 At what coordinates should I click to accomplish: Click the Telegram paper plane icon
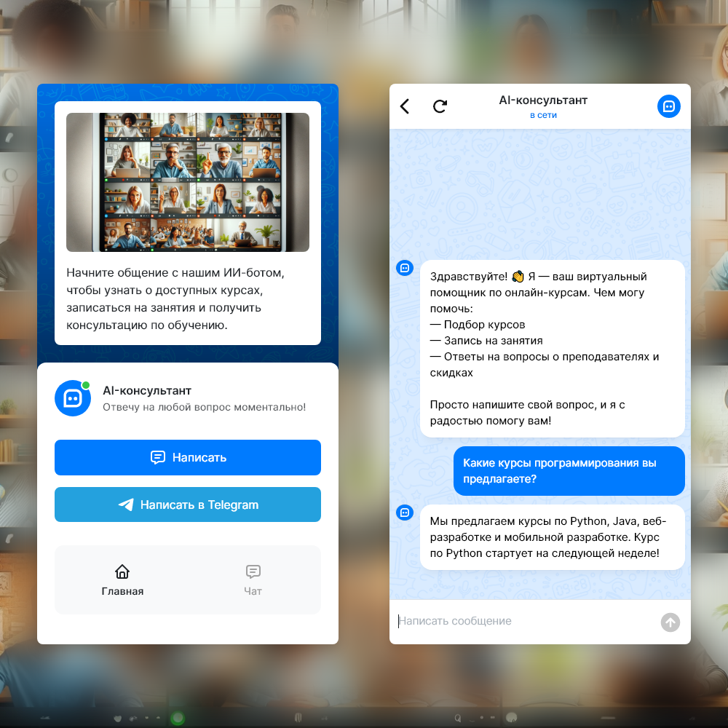(x=126, y=505)
